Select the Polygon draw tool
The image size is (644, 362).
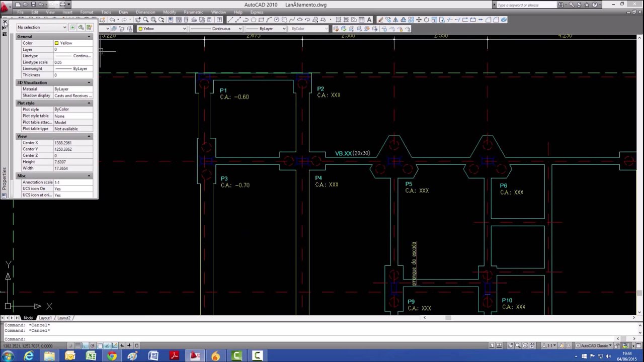(x=253, y=20)
